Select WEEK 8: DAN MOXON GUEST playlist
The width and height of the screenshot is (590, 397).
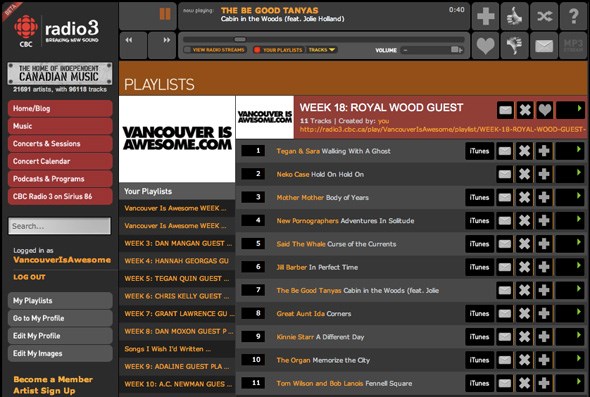(x=177, y=332)
